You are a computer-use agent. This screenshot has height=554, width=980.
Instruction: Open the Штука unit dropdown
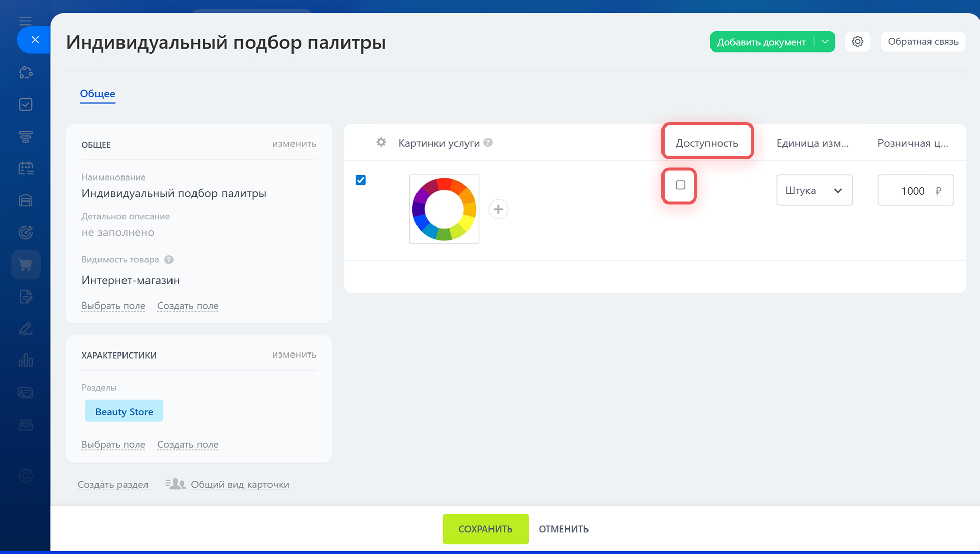pyautogui.click(x=814, y=190)
